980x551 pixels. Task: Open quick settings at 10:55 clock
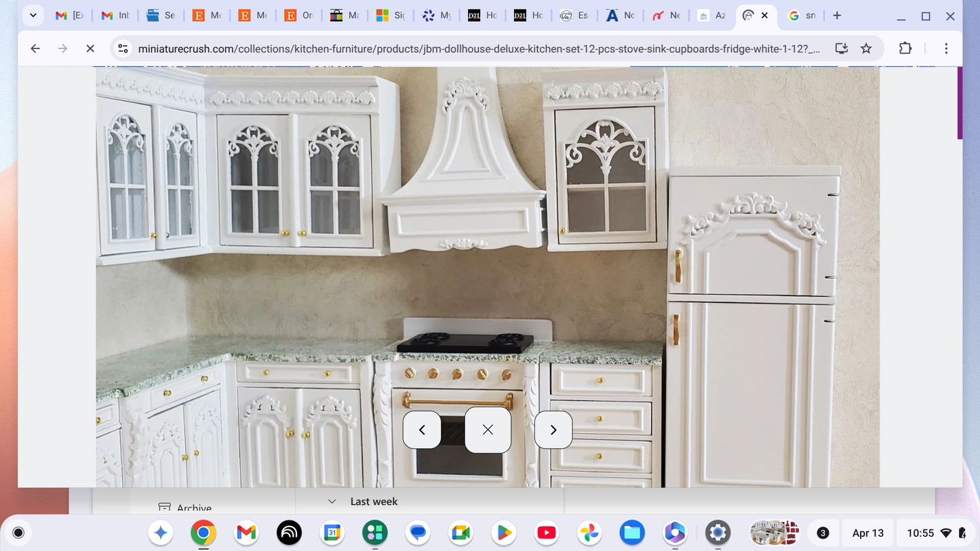tap(935, 533)
